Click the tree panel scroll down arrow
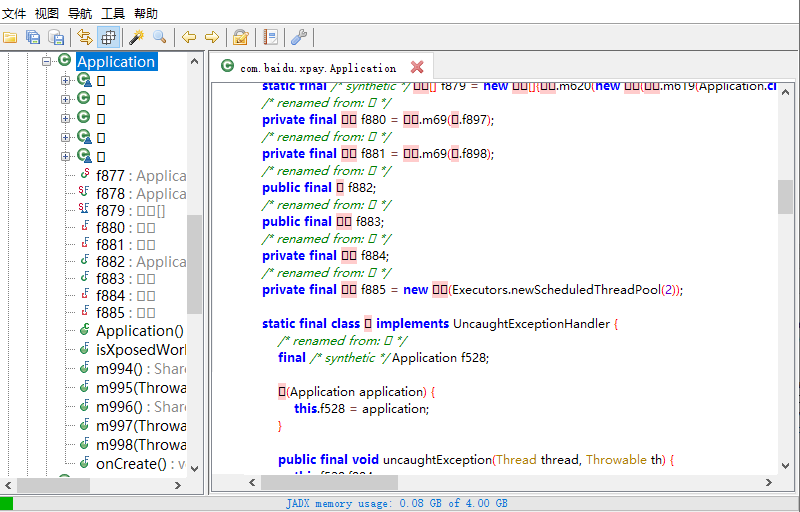 (194, 468)
